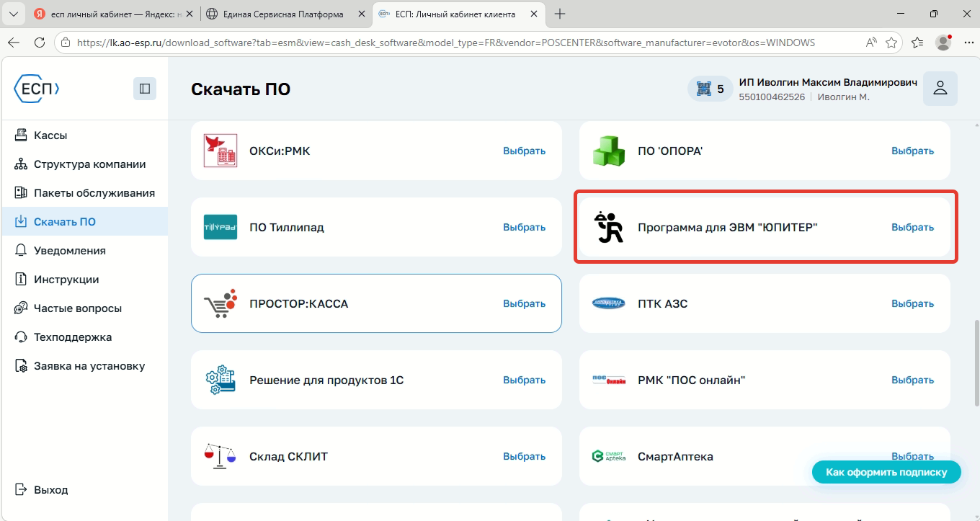980x521 pixels.
Task: Reload the current page
Action: coord(40,43)
